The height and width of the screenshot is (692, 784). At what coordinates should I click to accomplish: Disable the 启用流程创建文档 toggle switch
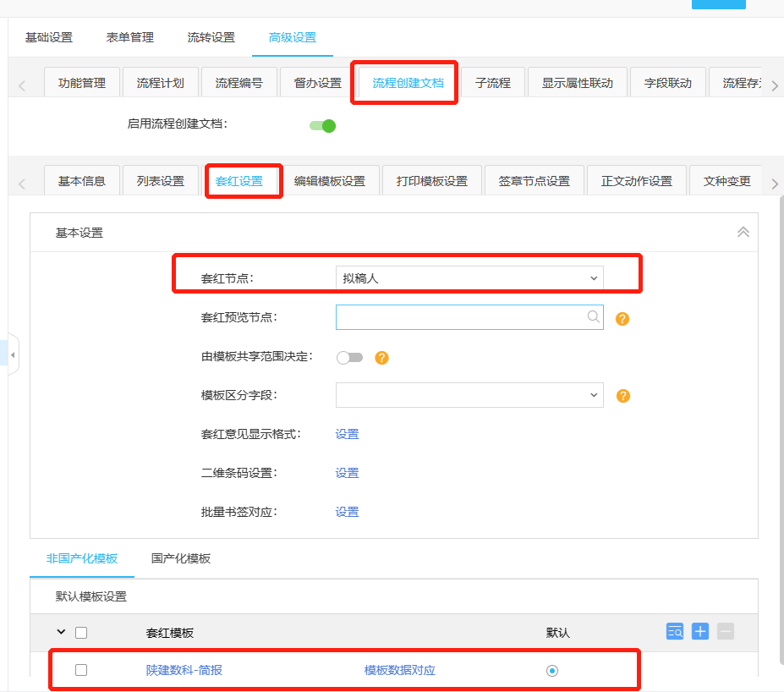[323, 126]
